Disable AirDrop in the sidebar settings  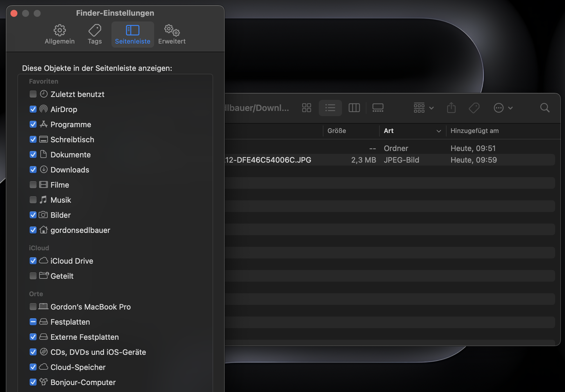pos(33,109)
